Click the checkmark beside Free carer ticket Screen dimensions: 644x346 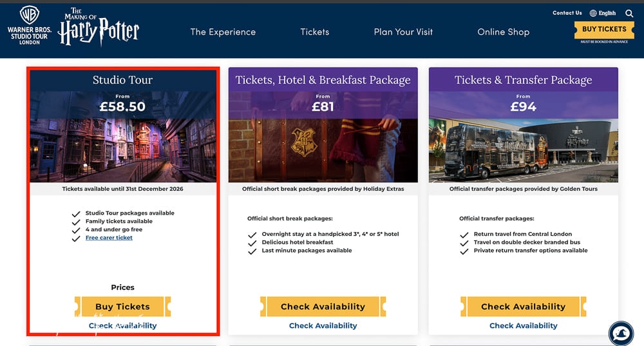point(76,239)
